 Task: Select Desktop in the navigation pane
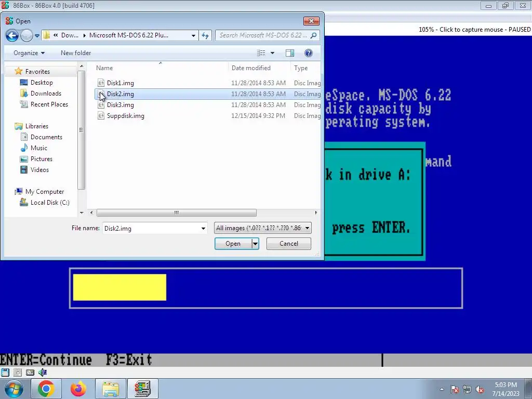[42, 83]
